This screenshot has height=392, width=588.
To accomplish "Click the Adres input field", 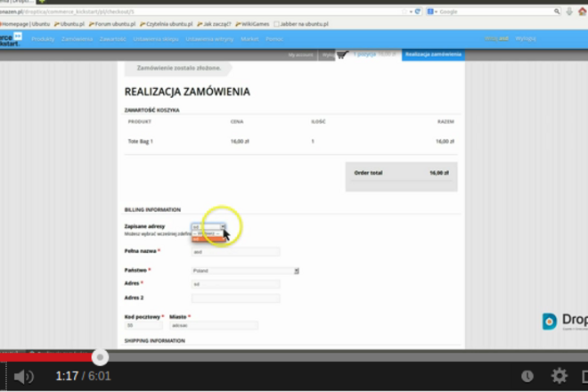I will coord(235,284).
